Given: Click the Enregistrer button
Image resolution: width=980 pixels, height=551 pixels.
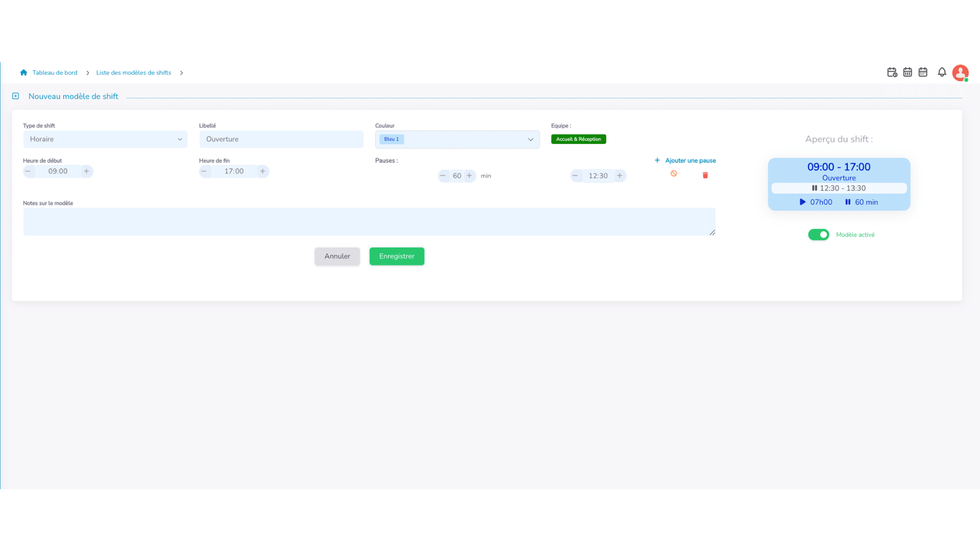Looking at the screenshot, I should (x=397, y=256).
